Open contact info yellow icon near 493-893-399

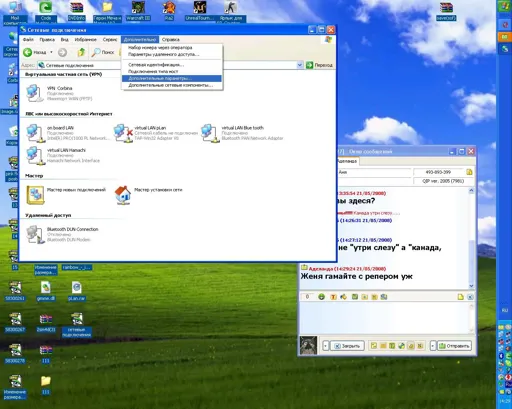click(x=469, y=172)
